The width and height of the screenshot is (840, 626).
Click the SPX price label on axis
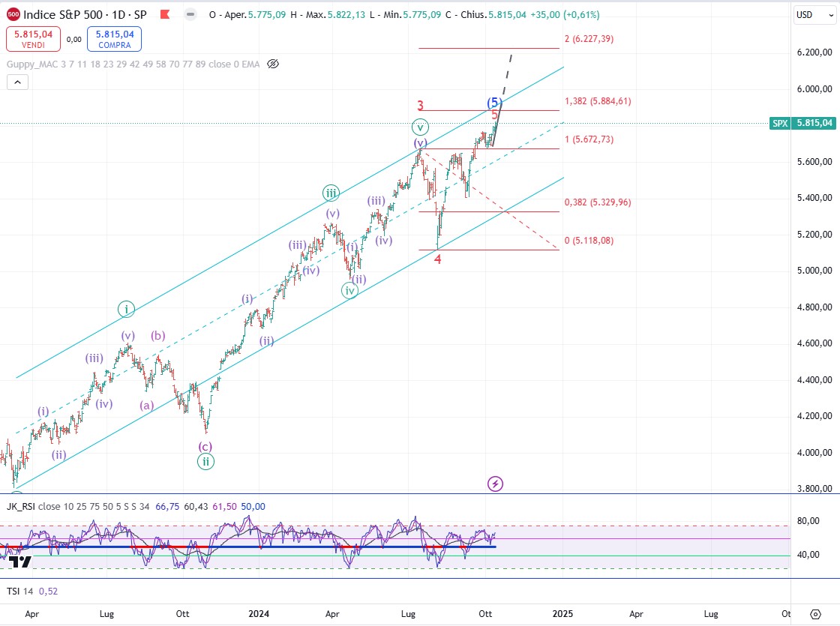[x=802, y=123]
